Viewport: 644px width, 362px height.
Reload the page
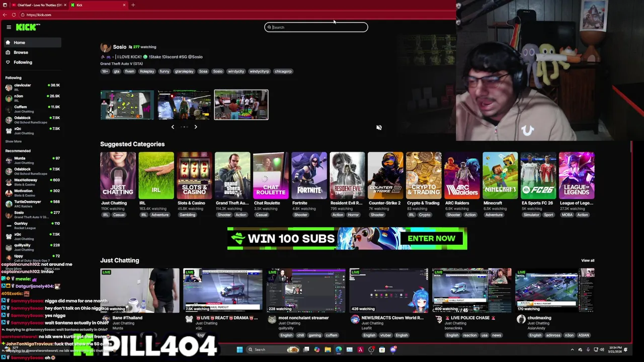pyautogui.click(x=14, y=15)
